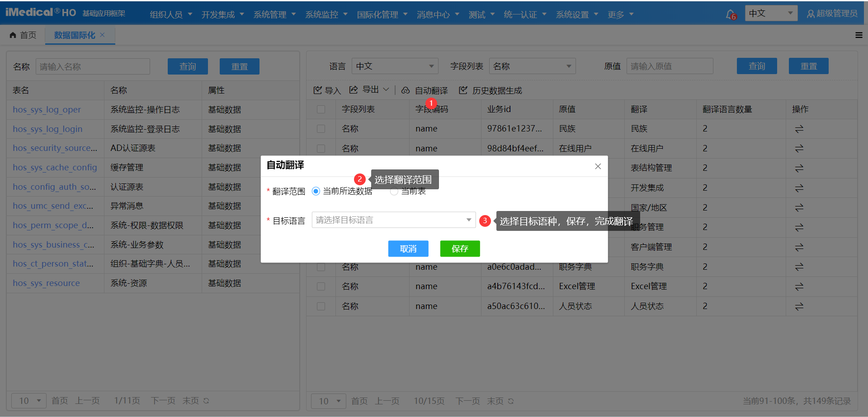This screenshot has height=417, width=868.
Task: Close the 数据国际化 tab
Action: click(x=102, y=35)
